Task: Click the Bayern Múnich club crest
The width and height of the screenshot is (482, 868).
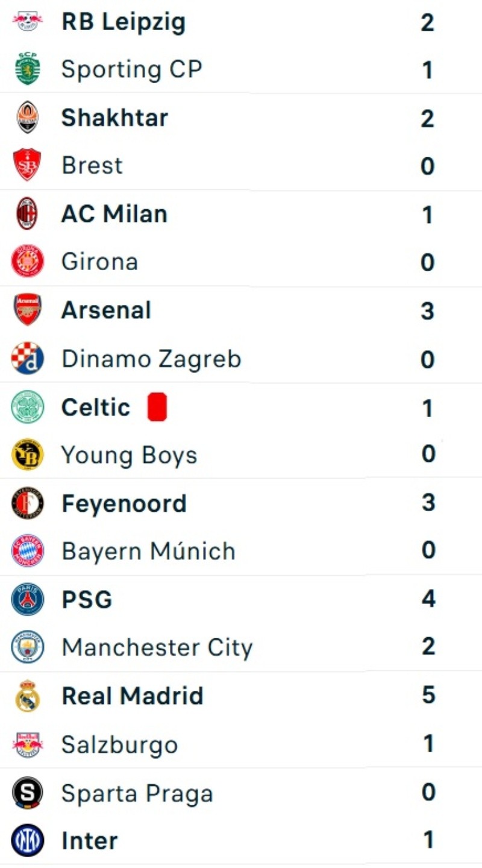Action: (x=27, y=551)
